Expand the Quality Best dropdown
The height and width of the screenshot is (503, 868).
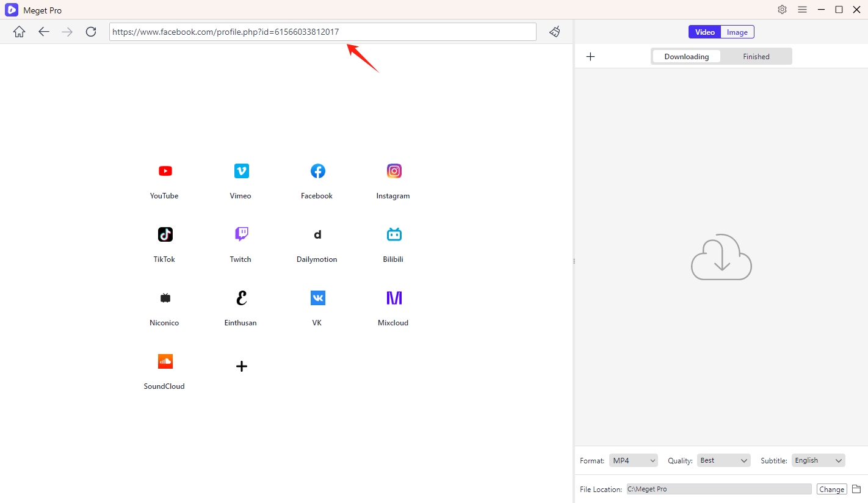[724, 460]
